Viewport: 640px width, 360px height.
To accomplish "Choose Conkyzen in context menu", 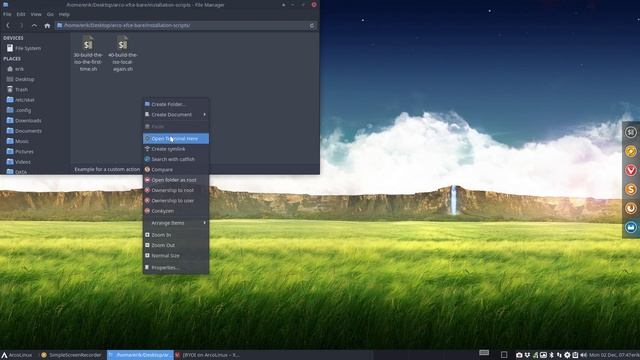I will (x=176, y=211).
